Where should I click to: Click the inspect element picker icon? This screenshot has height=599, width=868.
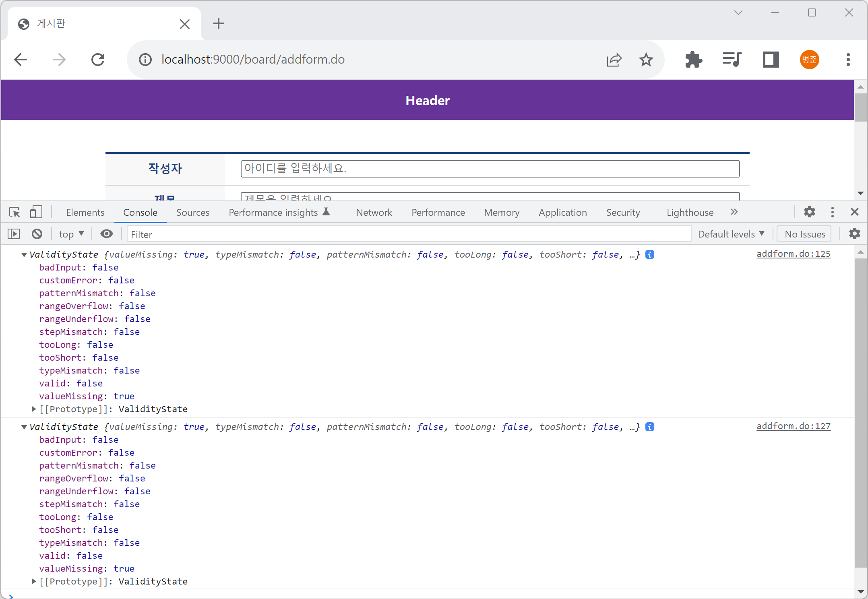point(14,212)
